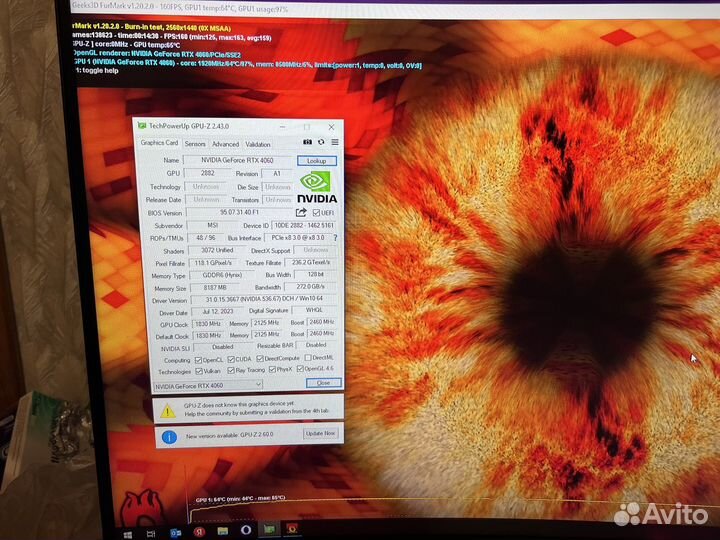
Task: Click the Resizable BAR value Disabled
Action: [316, 345]
